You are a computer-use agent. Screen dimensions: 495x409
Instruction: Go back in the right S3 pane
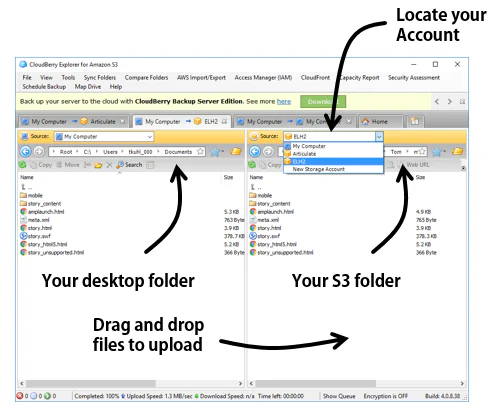click(255, 152)
